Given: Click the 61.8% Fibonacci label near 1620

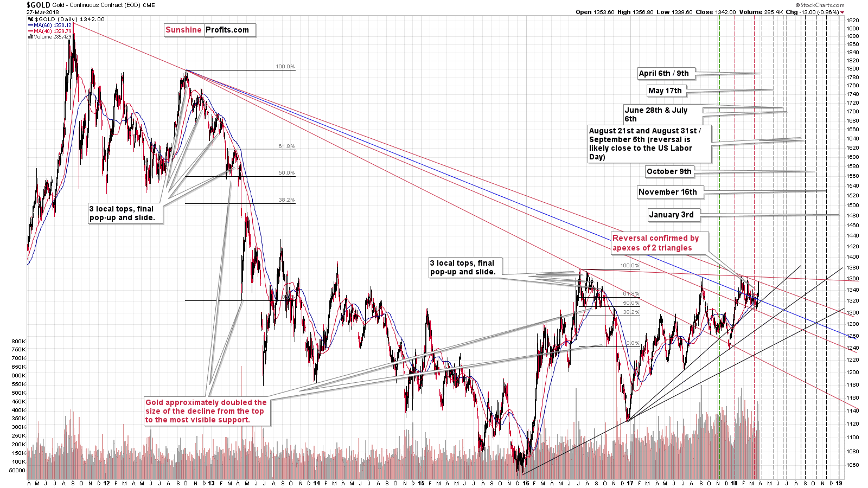Looking at the screenshot, I should pyautogui.click(x=287, y=146).
